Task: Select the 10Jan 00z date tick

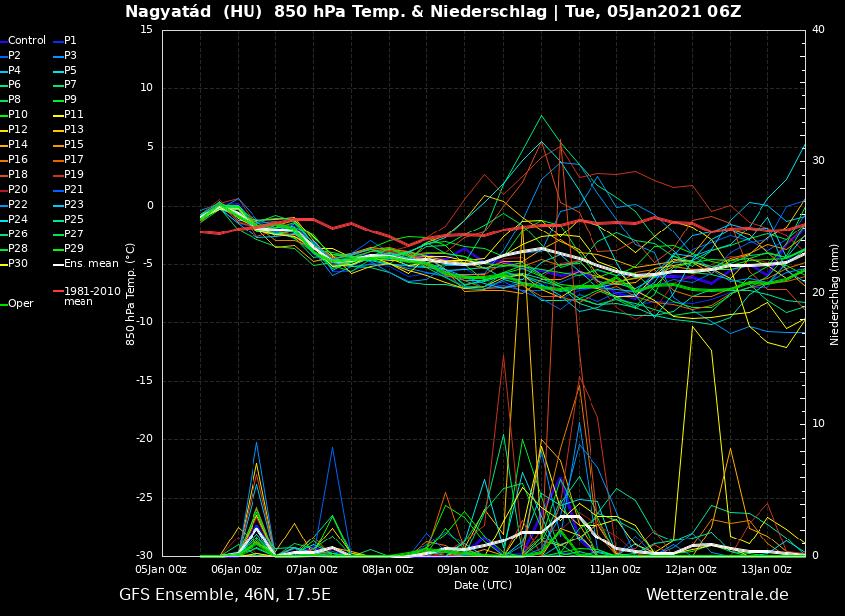Action: [x=540, y=569]
